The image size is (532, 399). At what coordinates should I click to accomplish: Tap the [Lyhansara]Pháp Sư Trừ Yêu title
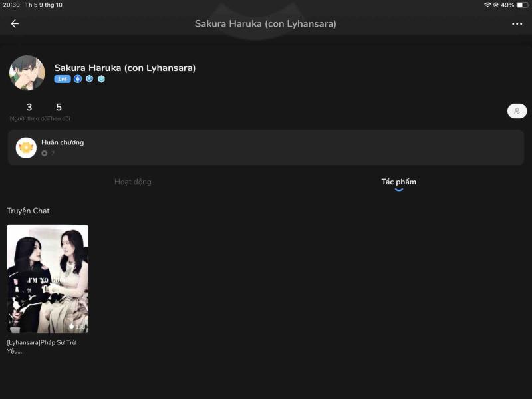click(41, 346)
